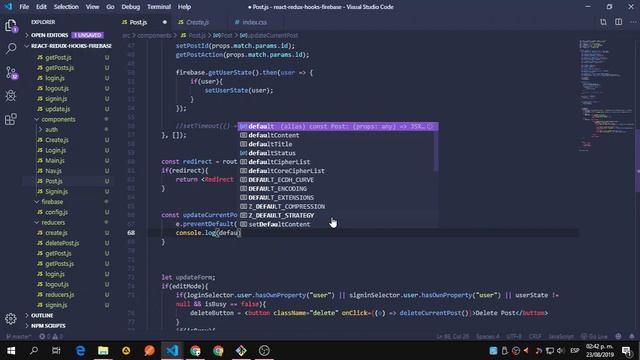Collapse the REACT-REDUX-HOOKS-FIREBASE root folder
640x360 pixels.
[69, 46]
